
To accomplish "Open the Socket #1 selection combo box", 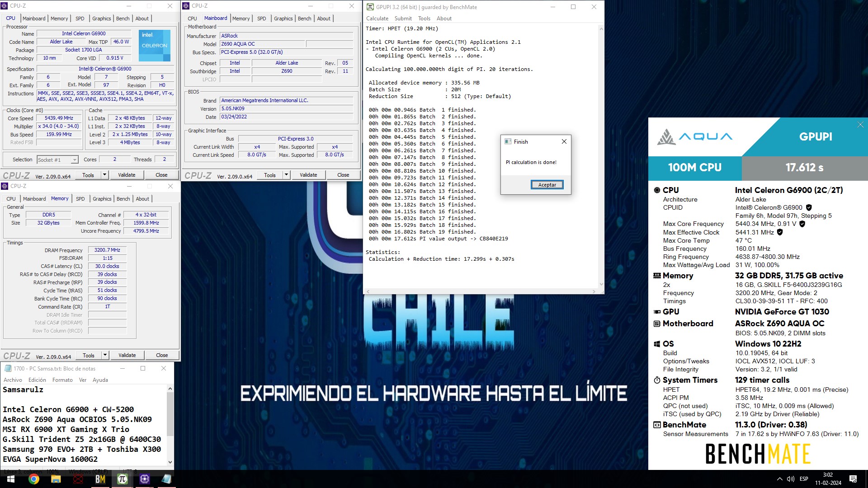I will click(x=57, y=160).
